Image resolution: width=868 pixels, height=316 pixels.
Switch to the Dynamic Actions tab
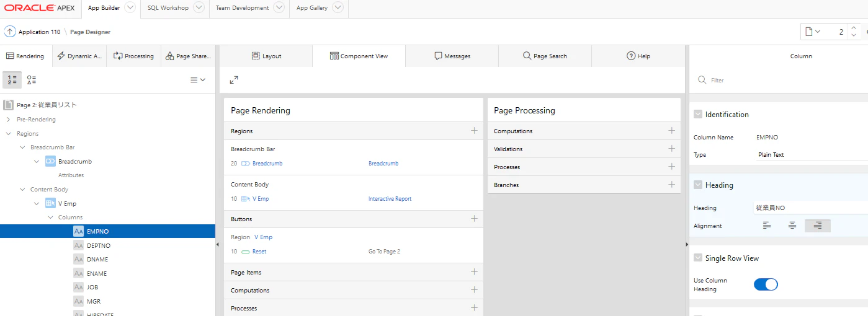(79, 56)
